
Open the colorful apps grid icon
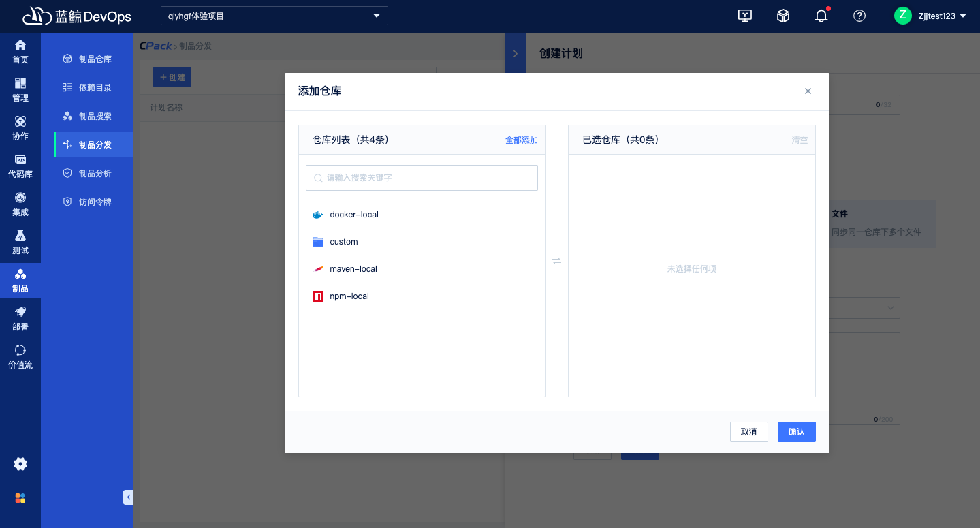click(x=20, y=498)
